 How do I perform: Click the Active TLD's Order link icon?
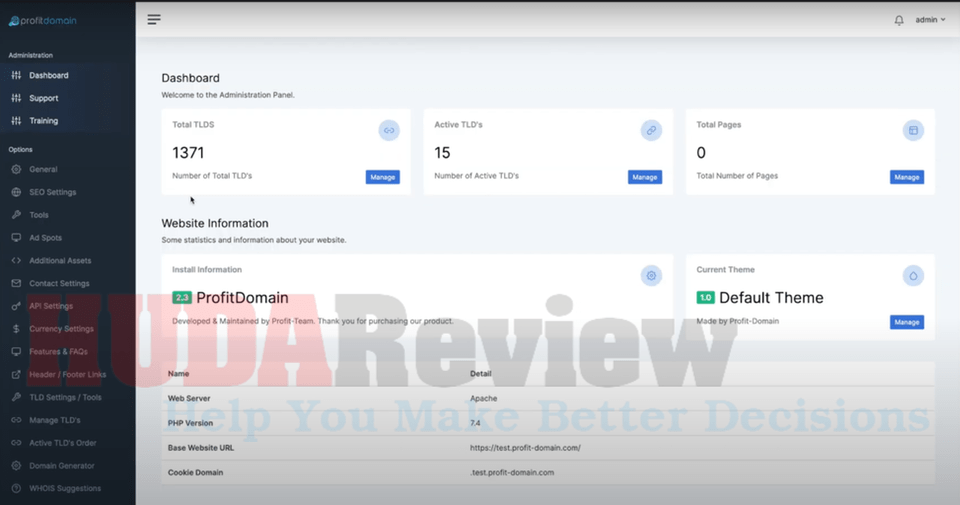[16, 443]
